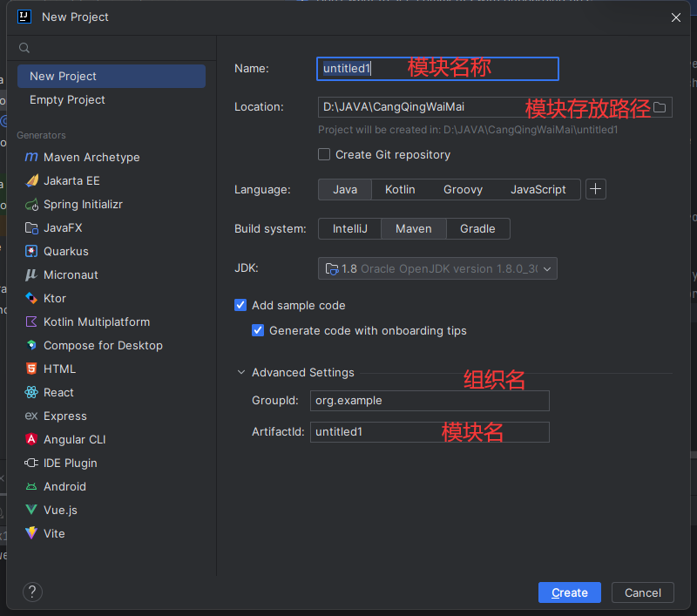The image size is (697, 616).
Task: Uncheck Add sample code
Action: click(x=240, y=305)
